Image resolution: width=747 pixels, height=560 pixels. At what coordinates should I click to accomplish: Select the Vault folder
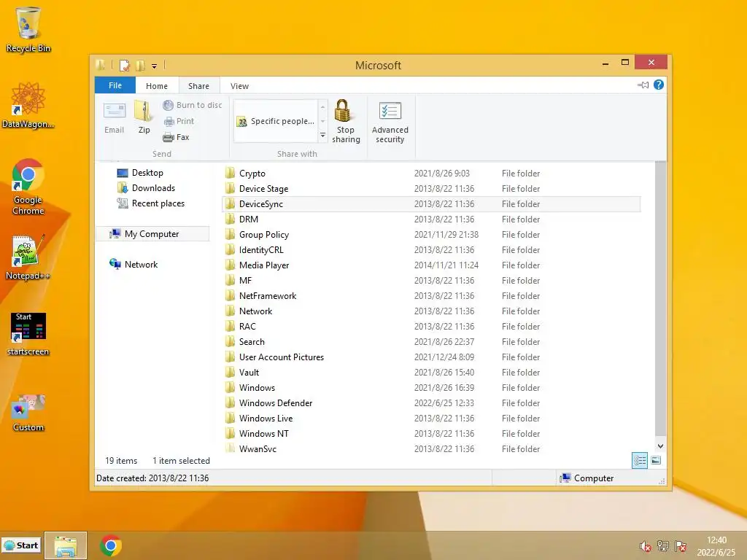(x=431, y=373)
